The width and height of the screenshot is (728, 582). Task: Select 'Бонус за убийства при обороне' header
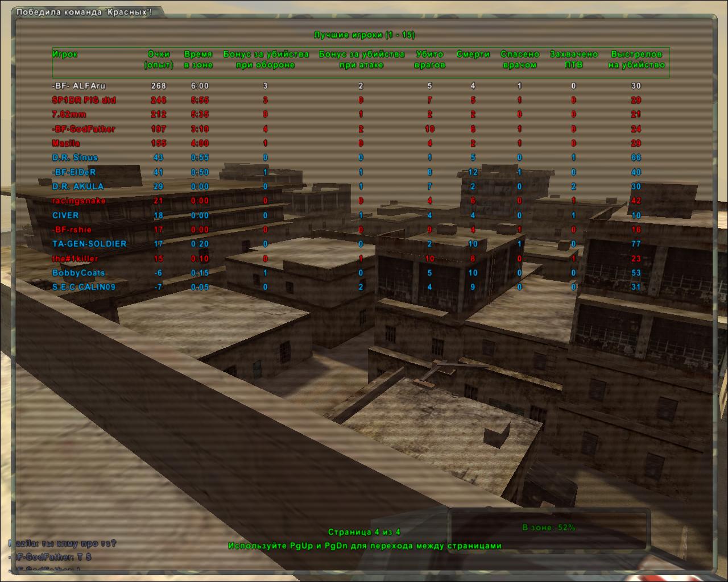(266, 60)
